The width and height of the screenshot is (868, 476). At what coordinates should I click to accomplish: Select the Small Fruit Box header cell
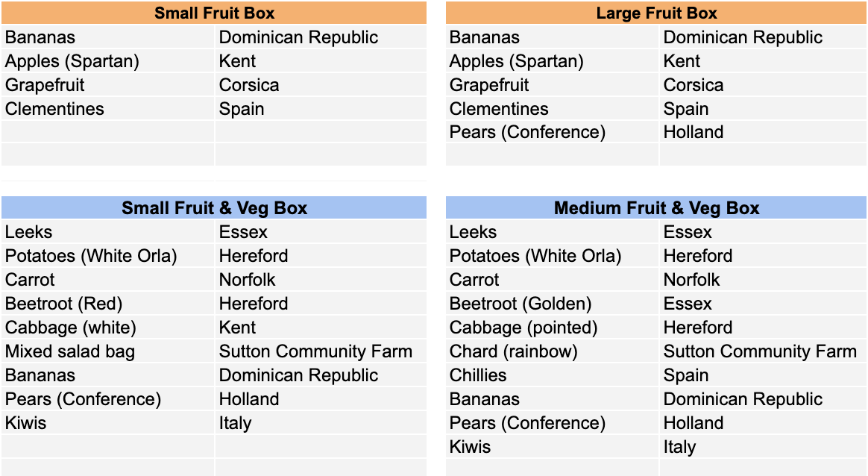(x=214, y=13)
